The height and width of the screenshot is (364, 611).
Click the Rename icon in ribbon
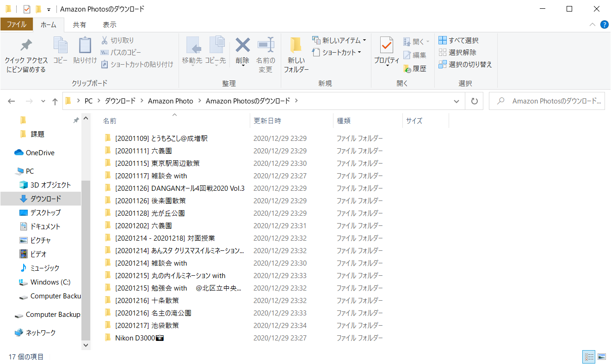pos(265,45)
